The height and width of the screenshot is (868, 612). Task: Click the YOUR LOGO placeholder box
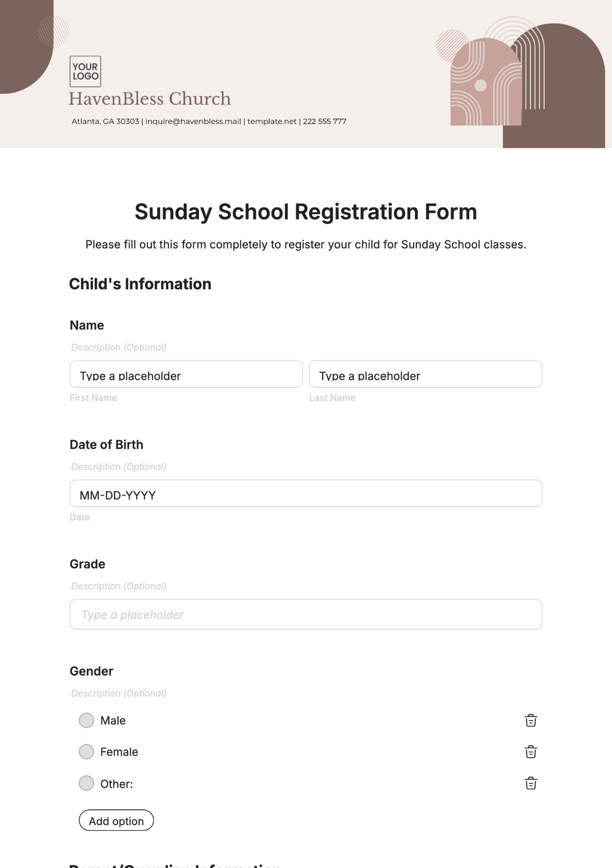[x=85, y=71]
